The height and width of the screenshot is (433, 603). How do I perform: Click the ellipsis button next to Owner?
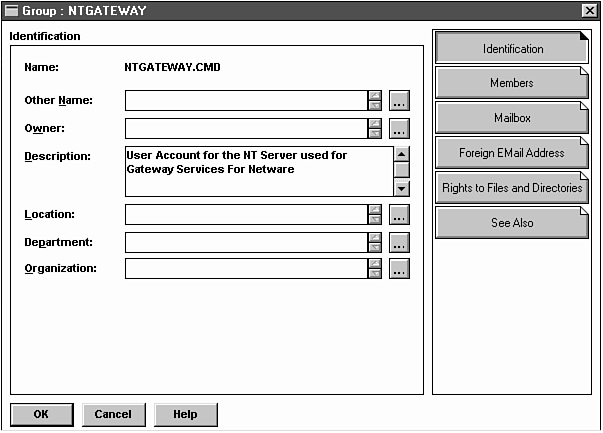[x=399, y=129]
